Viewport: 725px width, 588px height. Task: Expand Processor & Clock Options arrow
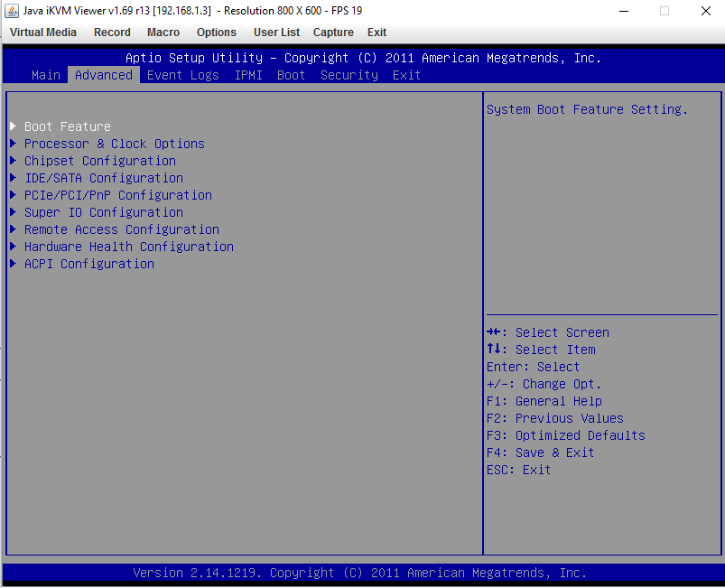click(x=14, y=144)
